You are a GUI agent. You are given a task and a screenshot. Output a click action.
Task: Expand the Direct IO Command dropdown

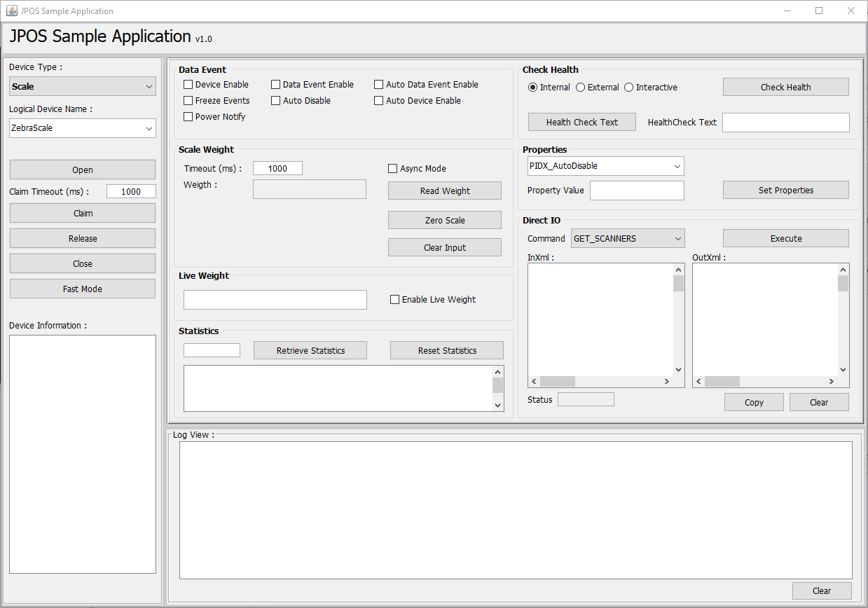[628, 239]
